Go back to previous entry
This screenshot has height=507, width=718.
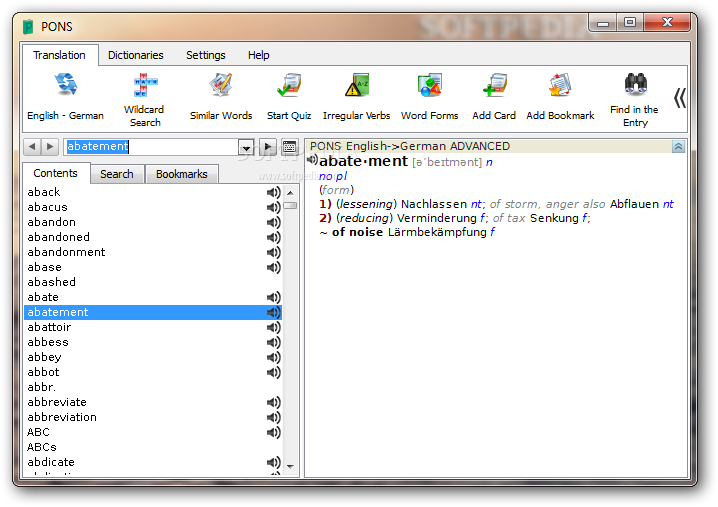pyautogui.click(x=32, y=147)
